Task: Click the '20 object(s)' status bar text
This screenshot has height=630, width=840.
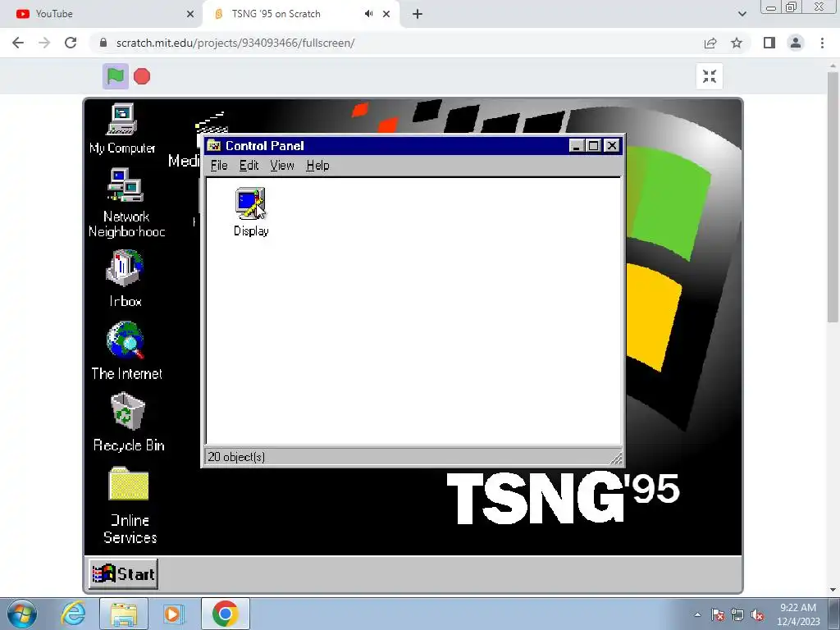Action: point(236,457)
